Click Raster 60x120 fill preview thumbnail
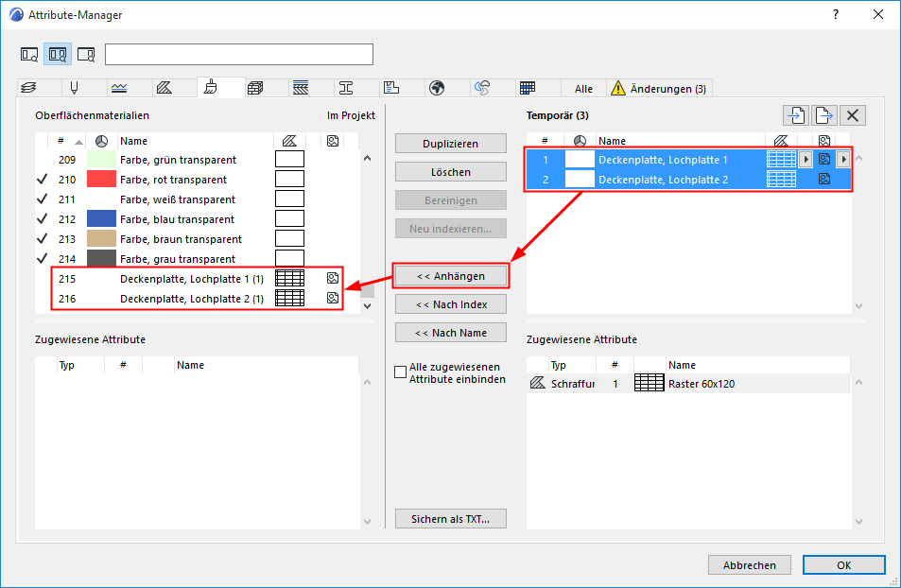Screen dimensions: 901x588 [x=649, y=383]
